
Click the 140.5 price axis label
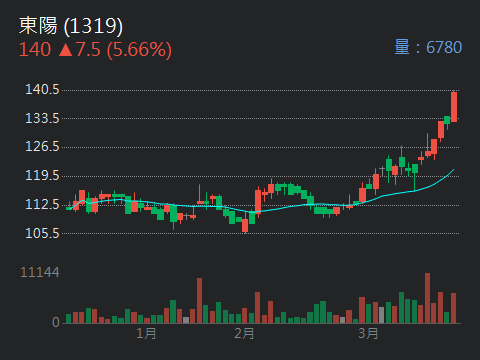click(x=42, y=89)
